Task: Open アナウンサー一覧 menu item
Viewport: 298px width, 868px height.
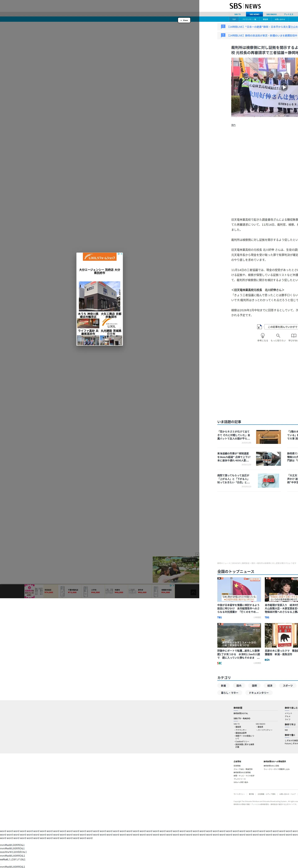Action: coord(249,20)
